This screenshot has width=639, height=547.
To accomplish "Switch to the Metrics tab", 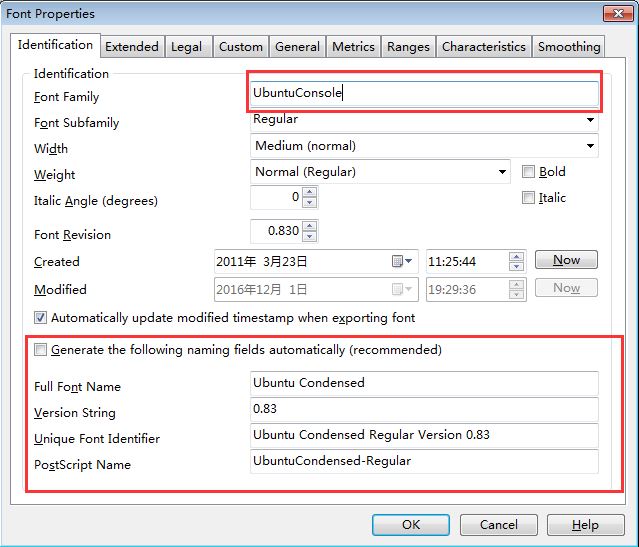I will (353, 46).
